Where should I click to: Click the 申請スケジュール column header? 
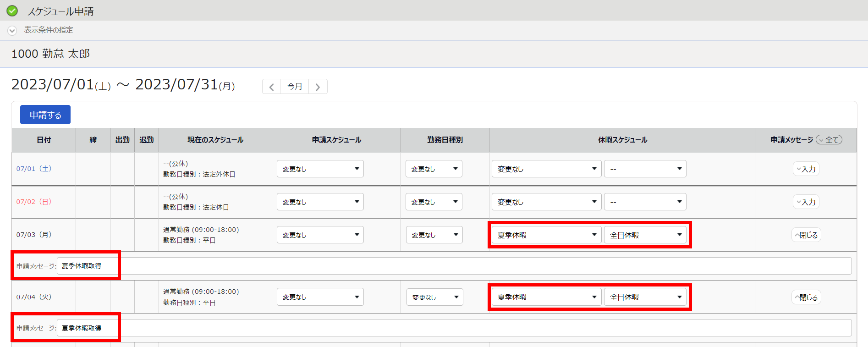click(336, 140)
